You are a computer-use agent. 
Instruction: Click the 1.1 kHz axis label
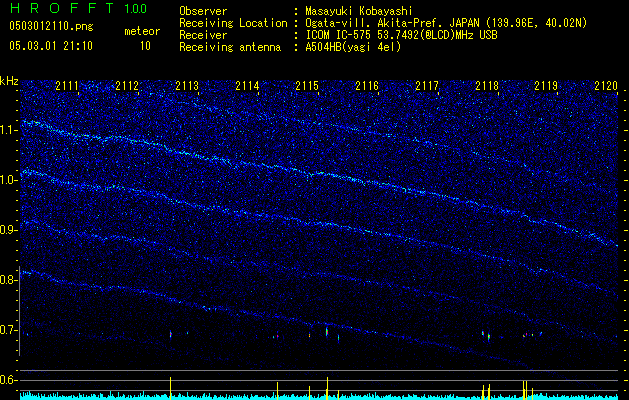tap(9, 130)
